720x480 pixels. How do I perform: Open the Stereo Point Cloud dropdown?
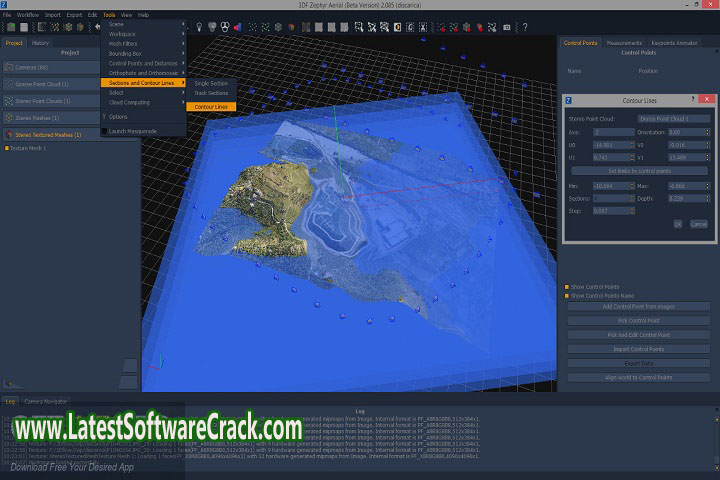pos(672,119)
